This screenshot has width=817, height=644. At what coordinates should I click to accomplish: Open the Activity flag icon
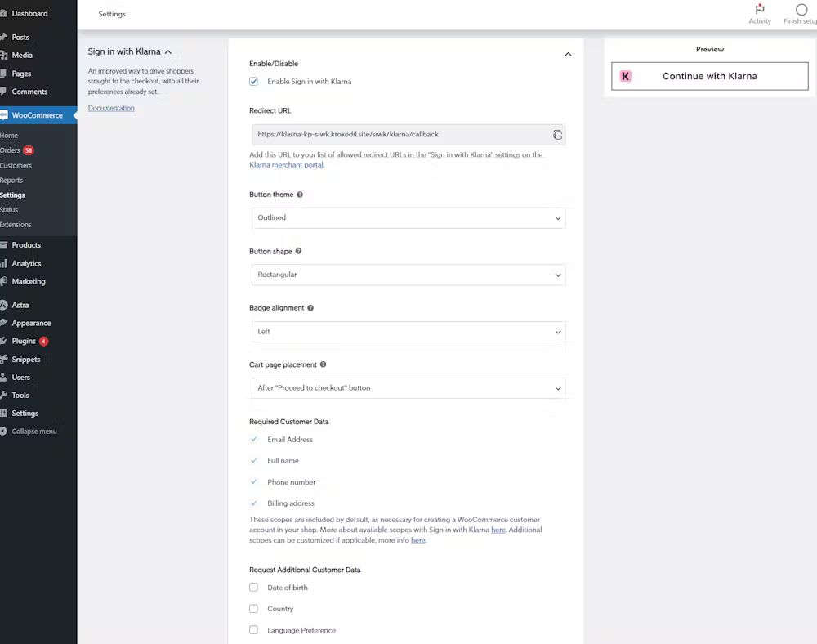(x=760, y=9)
